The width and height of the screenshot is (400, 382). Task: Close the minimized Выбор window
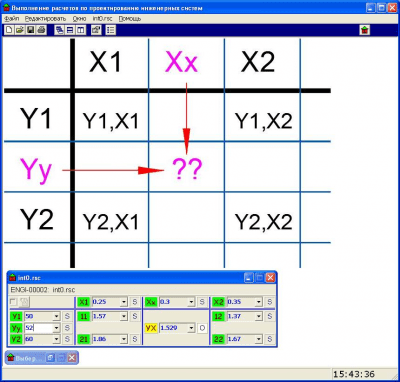(71, 358)
